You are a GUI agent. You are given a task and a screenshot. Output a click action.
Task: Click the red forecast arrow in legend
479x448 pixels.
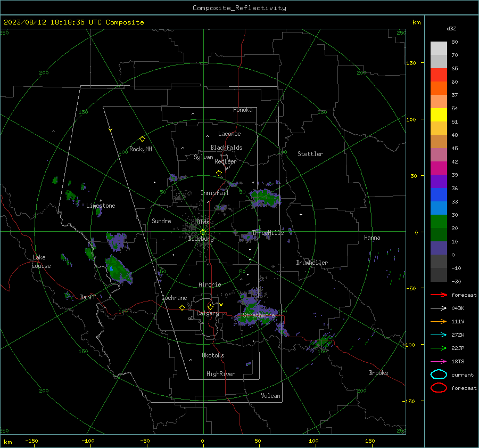coord(439,295)
